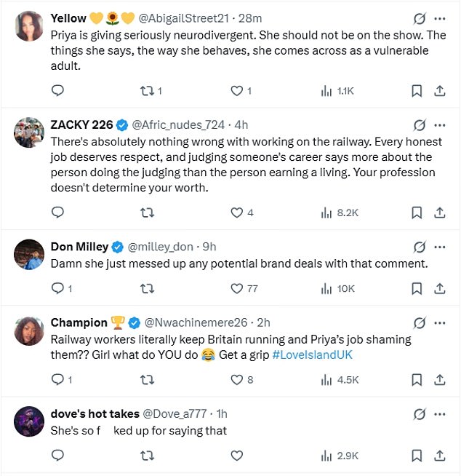
Task: Open more options on dove's hot takes tweet
Action: [x=440, y=414]
